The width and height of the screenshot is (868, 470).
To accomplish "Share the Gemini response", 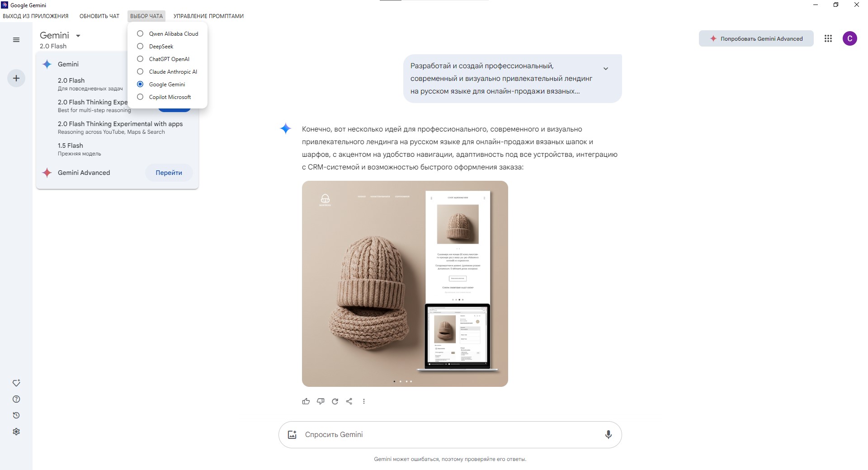I will (349, 401).
